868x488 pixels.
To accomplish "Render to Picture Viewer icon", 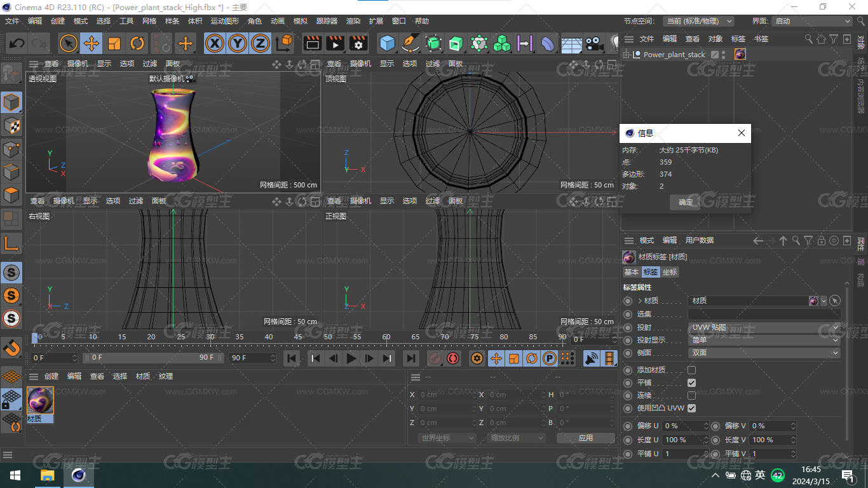I will tap(335, 43).
